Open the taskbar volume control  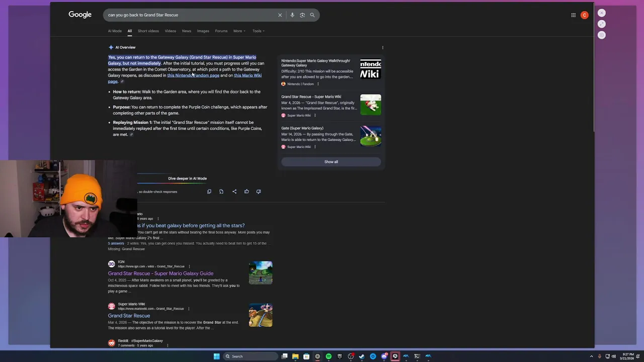(x=613, y=356)
